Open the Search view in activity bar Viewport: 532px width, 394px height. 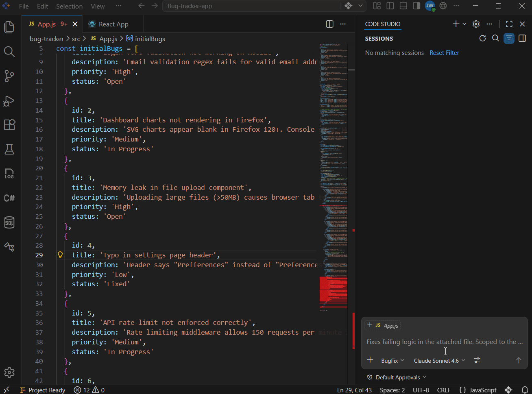9,52
